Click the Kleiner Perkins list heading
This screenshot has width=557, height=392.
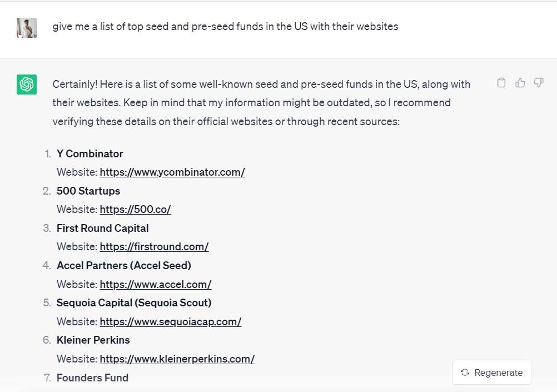click(93, 340)
